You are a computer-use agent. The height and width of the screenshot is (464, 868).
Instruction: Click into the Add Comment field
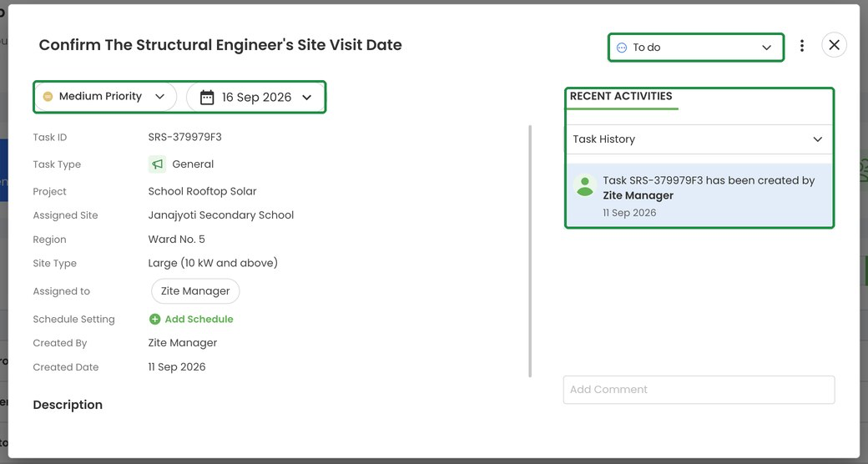click(699, 390)
